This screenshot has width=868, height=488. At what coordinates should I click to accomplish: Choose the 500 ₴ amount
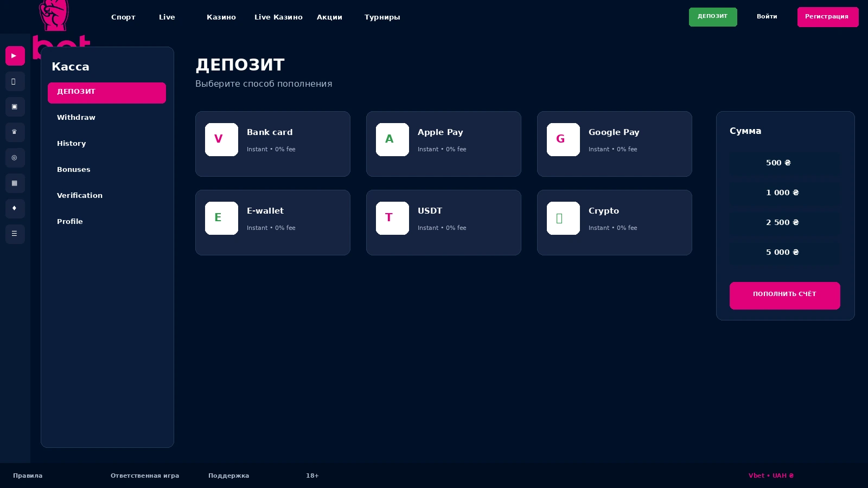[x=784, y=163]
